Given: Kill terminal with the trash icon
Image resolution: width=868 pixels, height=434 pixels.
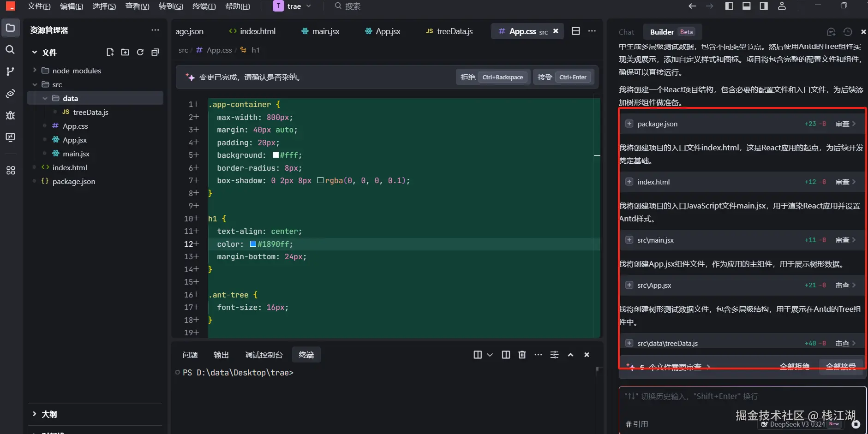Looking at the screenshot, I should click(x=522, y=355).
